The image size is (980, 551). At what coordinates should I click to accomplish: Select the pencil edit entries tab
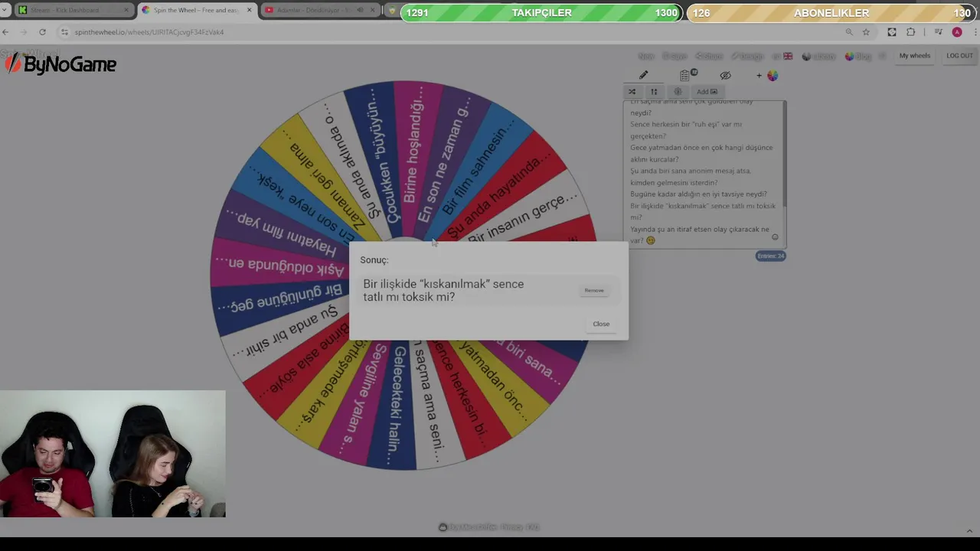coord(644,75)
